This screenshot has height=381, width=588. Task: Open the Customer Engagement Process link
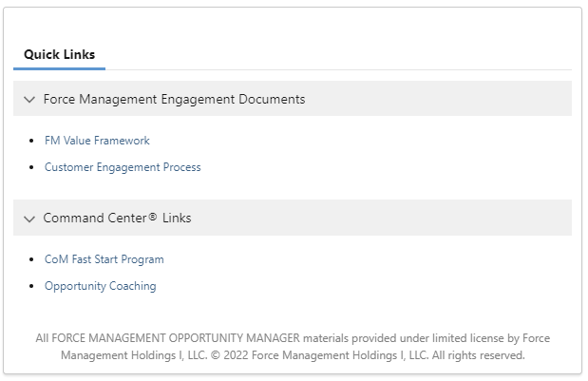click(123, 167)
